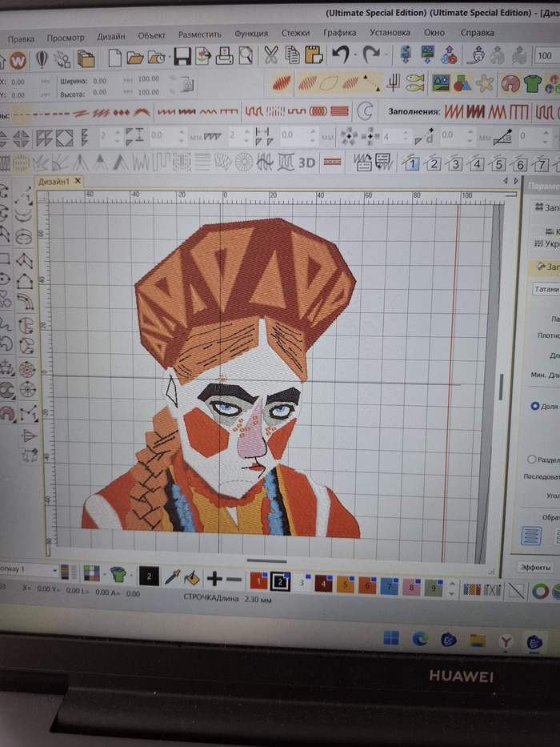
Task: Click the Undo arrow icon
Action: 341,55
